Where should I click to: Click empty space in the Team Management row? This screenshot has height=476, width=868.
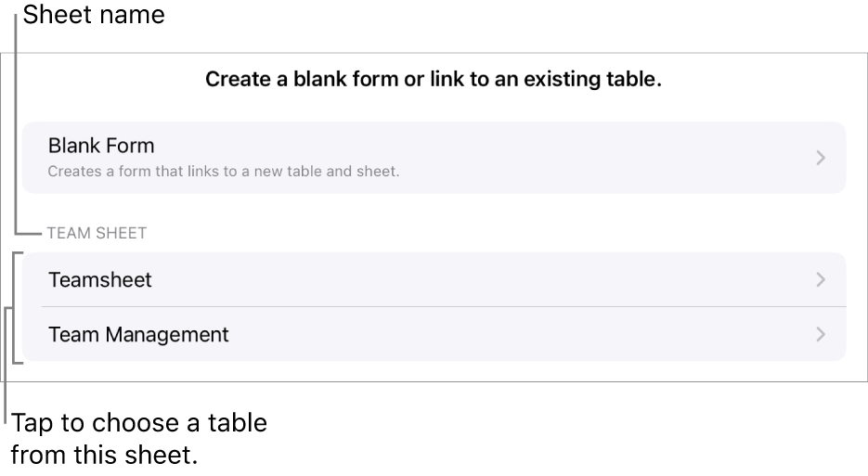click(511, 334)
